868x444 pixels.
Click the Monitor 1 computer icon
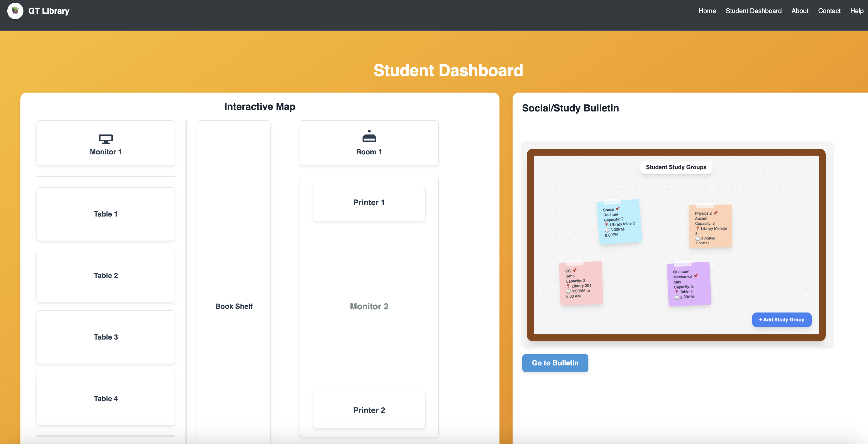click(105, 139)
